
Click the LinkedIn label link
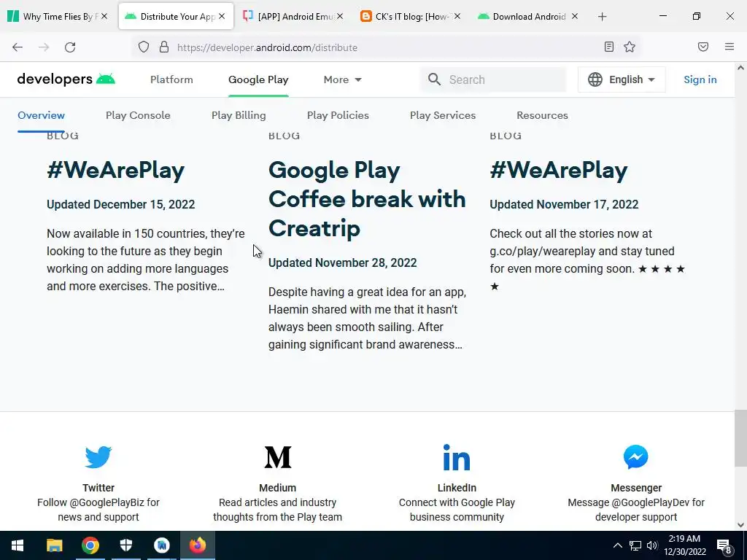457,488
